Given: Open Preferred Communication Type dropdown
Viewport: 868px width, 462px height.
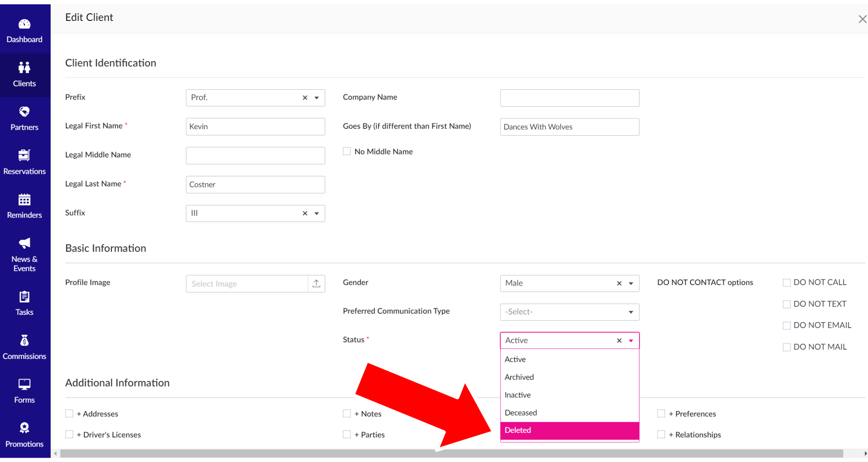Looking at the screenshot, I should coord(569,312).
